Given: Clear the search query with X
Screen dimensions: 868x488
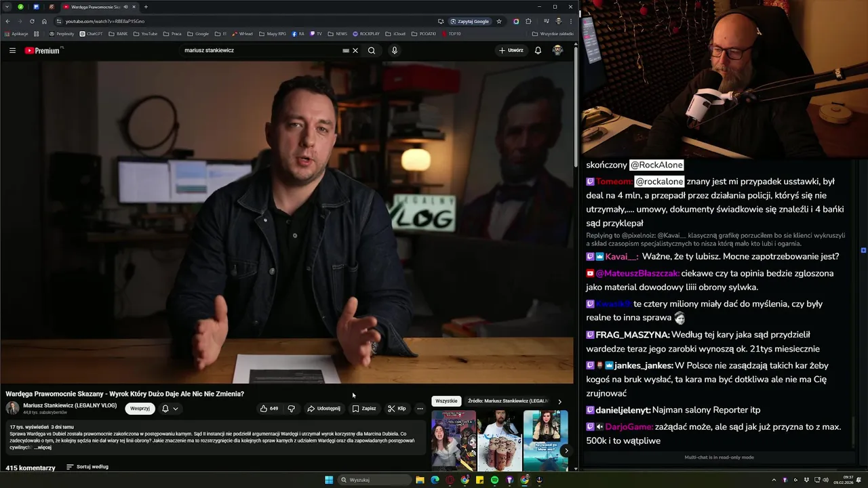Looking at the screenshot, I should pos(355,50).
